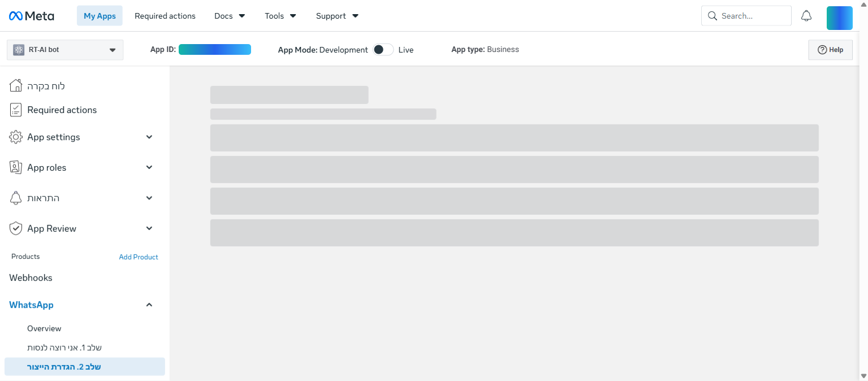
Task: Open the Webhooks product
Action: tap(31, 278)
